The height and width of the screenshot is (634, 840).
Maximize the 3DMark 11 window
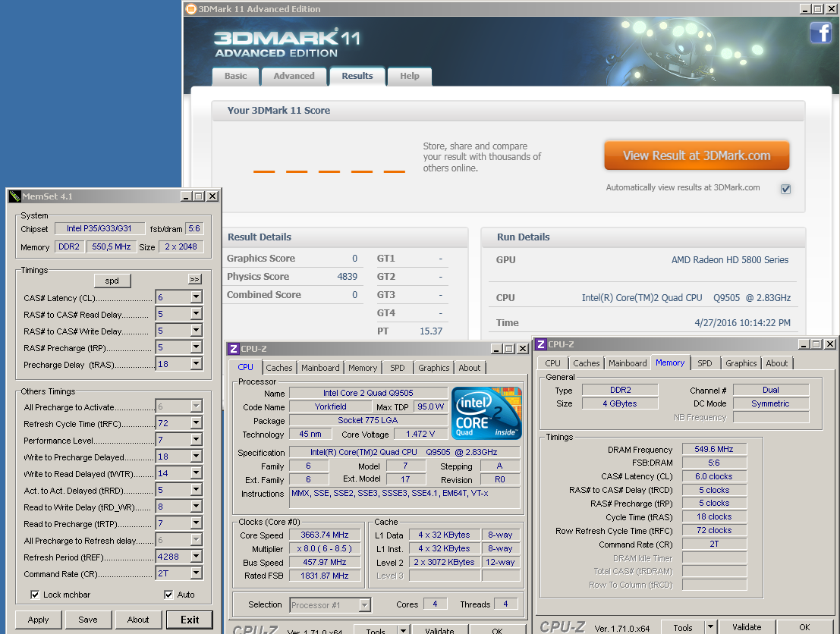(817, 8)
